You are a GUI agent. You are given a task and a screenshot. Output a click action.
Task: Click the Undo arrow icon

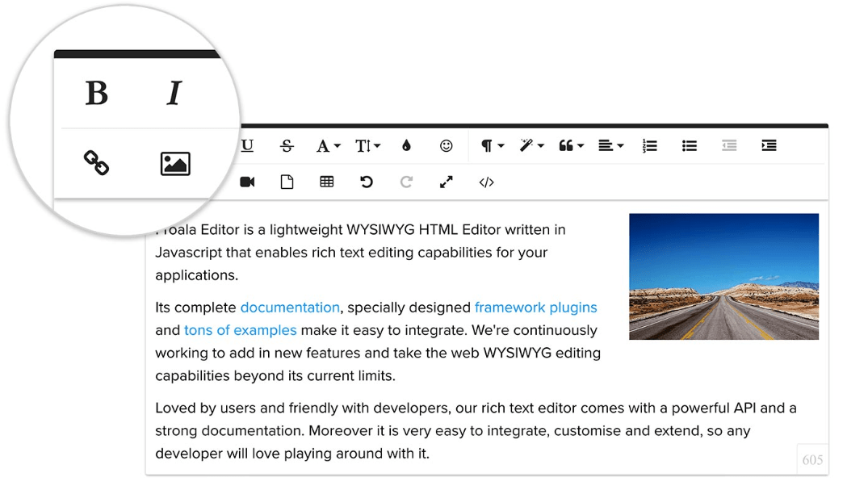point(366,182)
